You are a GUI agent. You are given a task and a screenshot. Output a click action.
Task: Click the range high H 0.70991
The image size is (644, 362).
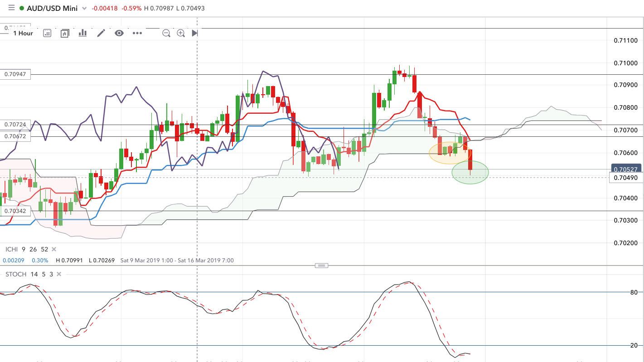click(x=71, y=261)
